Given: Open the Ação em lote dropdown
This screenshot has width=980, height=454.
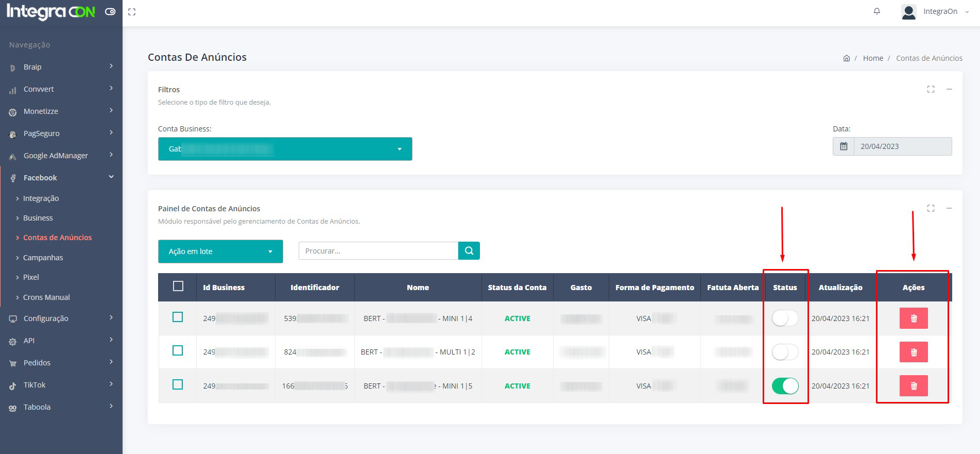Looking at the screenshot, I should (220, 251).
